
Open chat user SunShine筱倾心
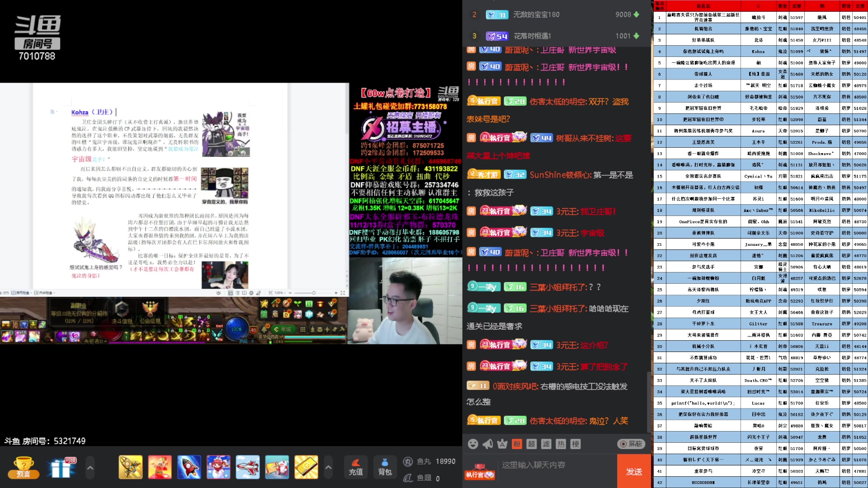[x=560, y=175]
